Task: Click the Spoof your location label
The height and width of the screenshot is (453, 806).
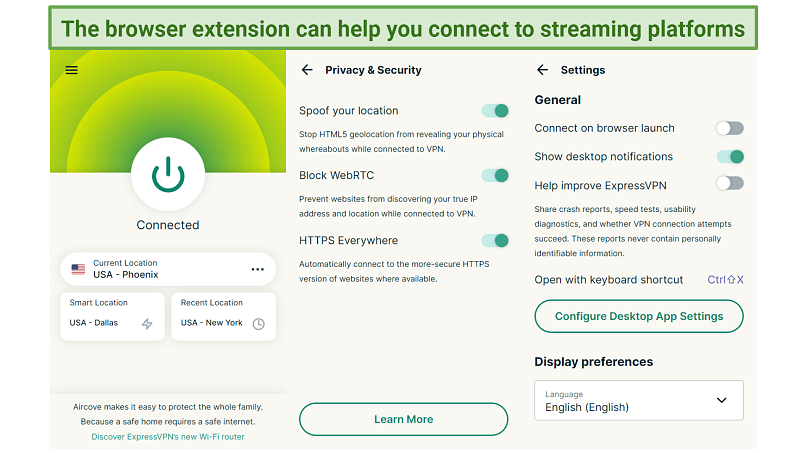Action: click(349, 111)
